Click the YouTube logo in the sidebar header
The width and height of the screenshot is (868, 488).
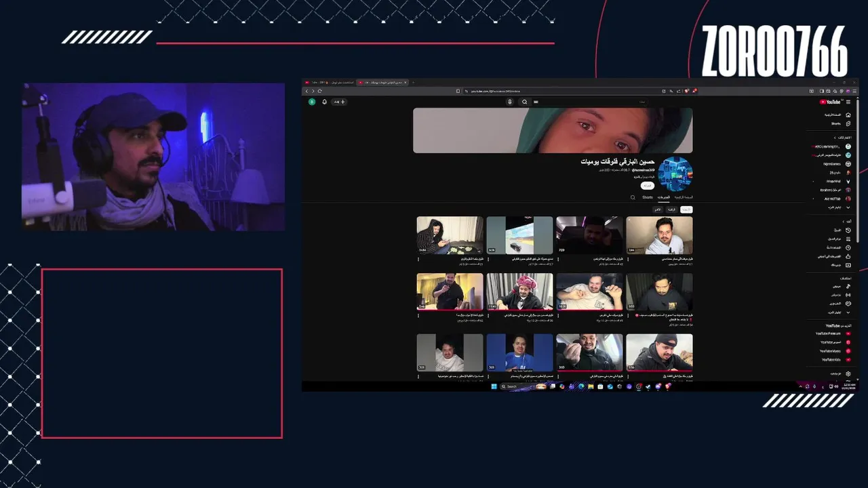click(x=830, y=102)
